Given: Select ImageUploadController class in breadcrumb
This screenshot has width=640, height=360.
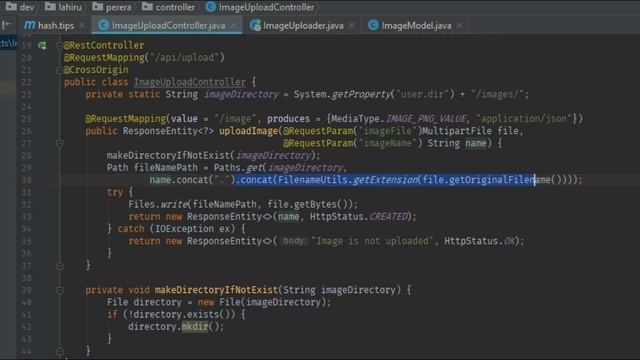Looking at the screenshot, I should (260, 7).
